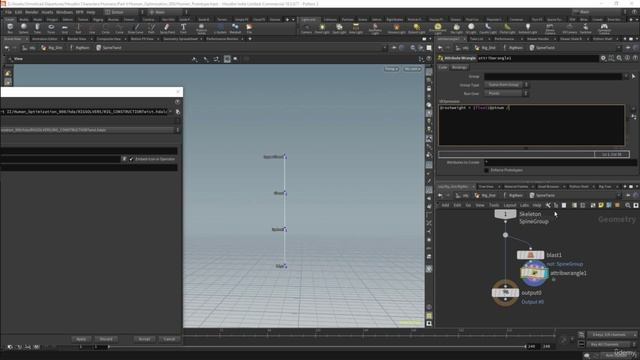The height and width of the screenshot is (360, 640).
Task: Select the Sphere shelf tool
Action: (x=24, y=29)
